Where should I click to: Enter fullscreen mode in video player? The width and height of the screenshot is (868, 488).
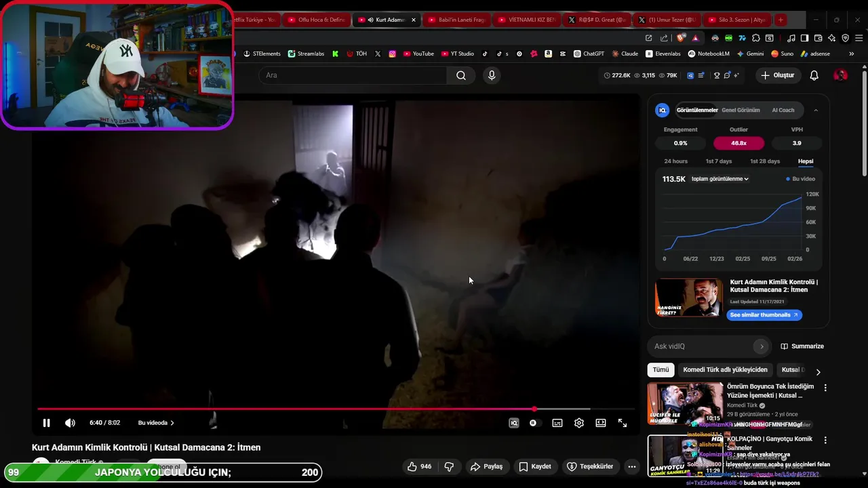click(x=623, y=423)
